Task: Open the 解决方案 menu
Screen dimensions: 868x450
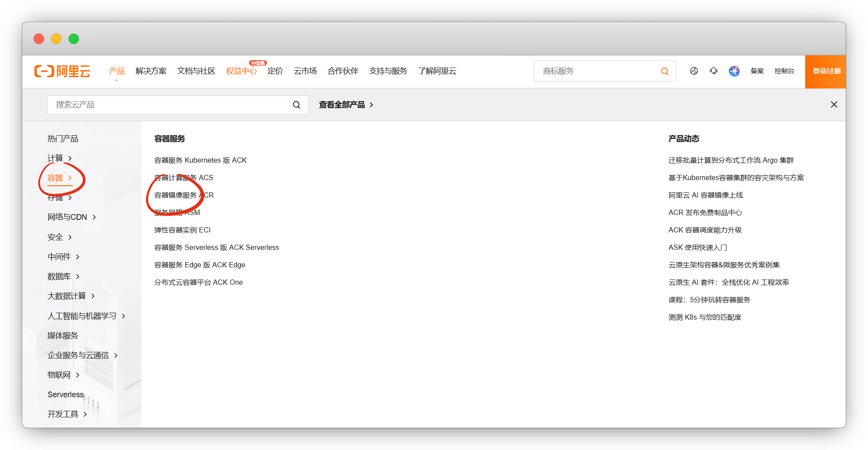Action: click(151, 71)
